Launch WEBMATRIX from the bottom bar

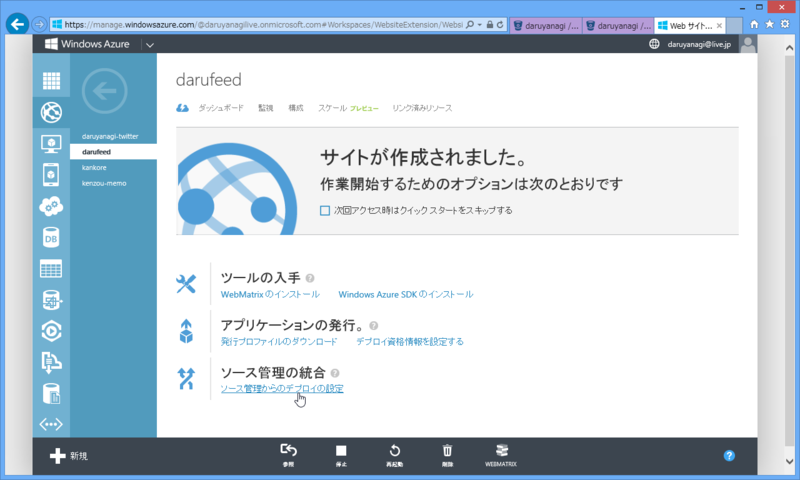click(501, 454)
